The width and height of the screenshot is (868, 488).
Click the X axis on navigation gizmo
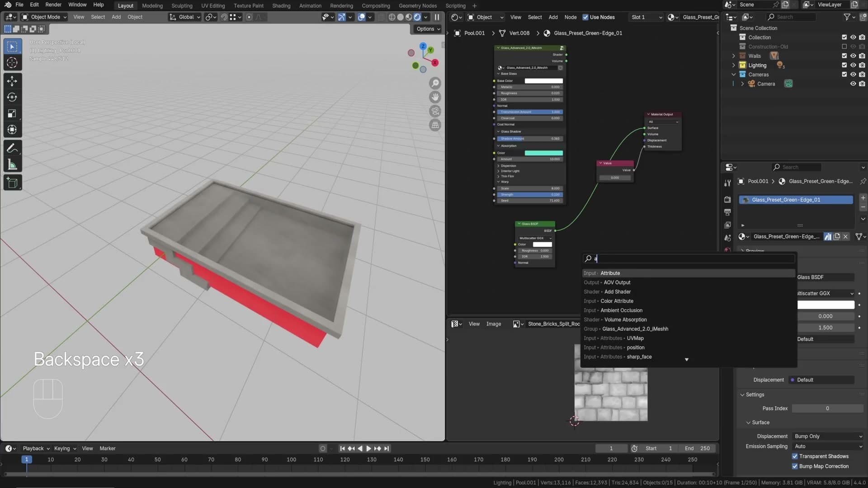[435, 63]
